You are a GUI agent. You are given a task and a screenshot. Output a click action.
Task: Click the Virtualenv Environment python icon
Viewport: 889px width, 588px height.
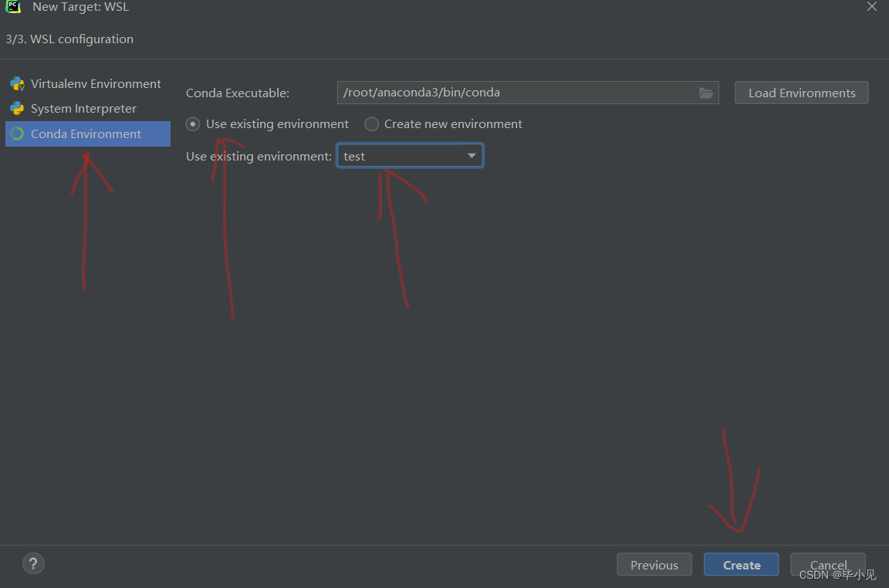(17, 84)
